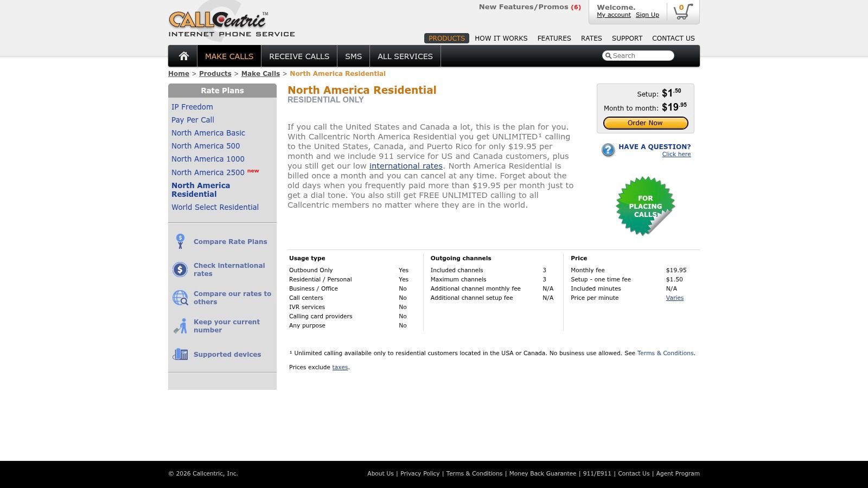Open About Us footer link
The width and height of the screenshot is (868, 488).
click(380, 473)
